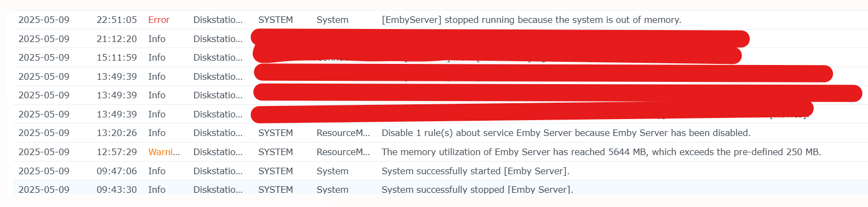
Task: Click the System category in the error row
Action: (x=332, y=20)
